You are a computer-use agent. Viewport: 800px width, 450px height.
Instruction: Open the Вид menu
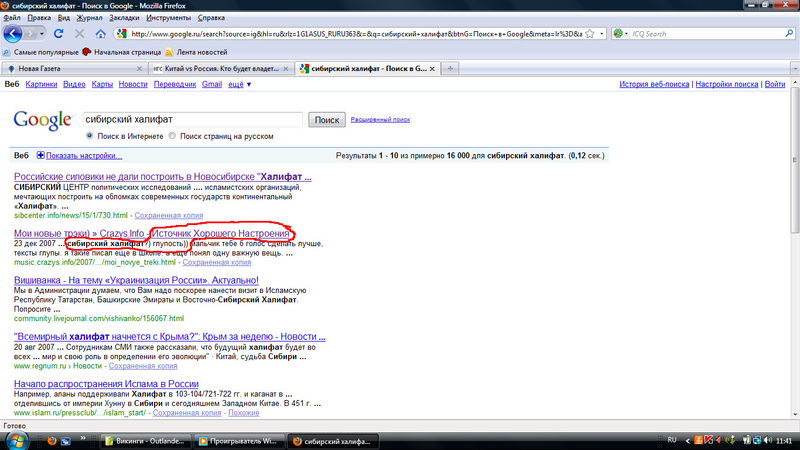coord(64,18)
